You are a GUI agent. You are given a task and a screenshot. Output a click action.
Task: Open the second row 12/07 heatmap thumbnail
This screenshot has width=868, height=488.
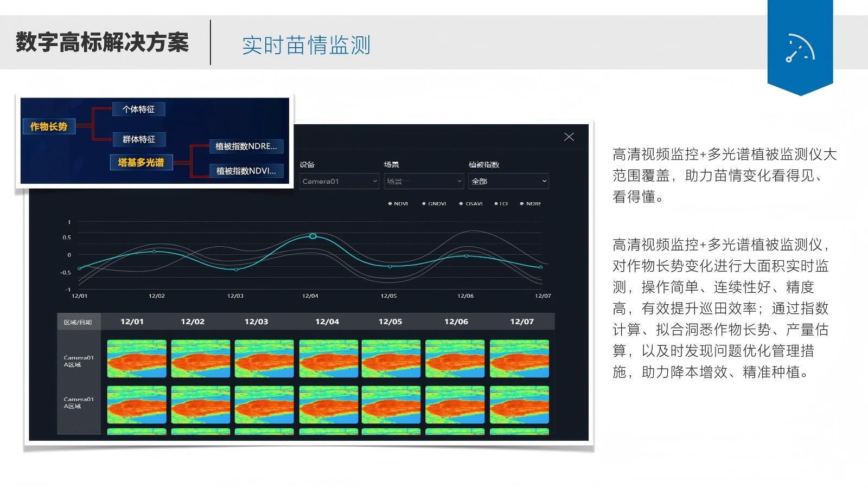(519, 404)
